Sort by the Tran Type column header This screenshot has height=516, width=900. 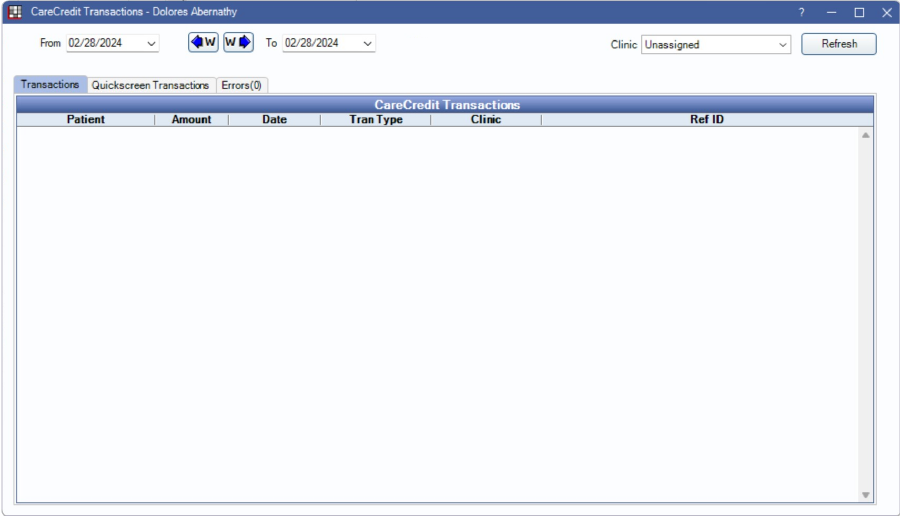click(x=376, y=119)
